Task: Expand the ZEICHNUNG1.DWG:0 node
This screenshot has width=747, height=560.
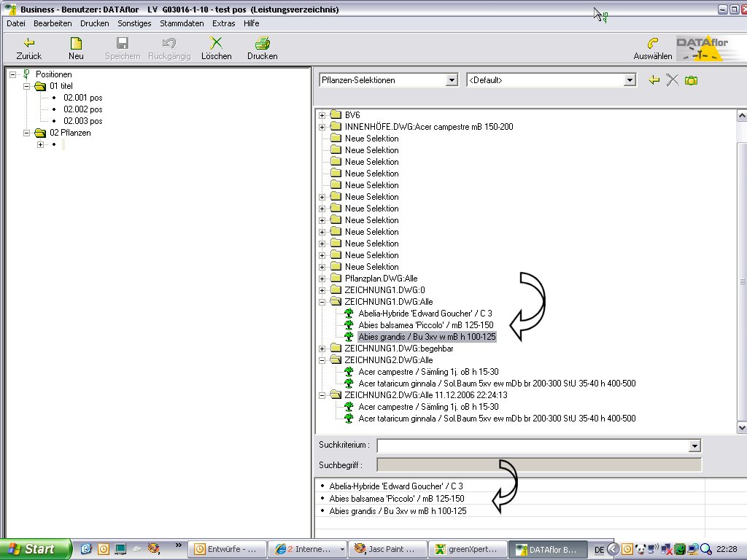Action: 322,290
